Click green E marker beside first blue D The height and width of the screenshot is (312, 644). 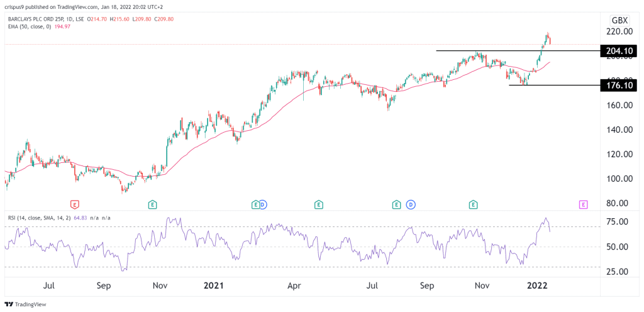tap(256, 204)
